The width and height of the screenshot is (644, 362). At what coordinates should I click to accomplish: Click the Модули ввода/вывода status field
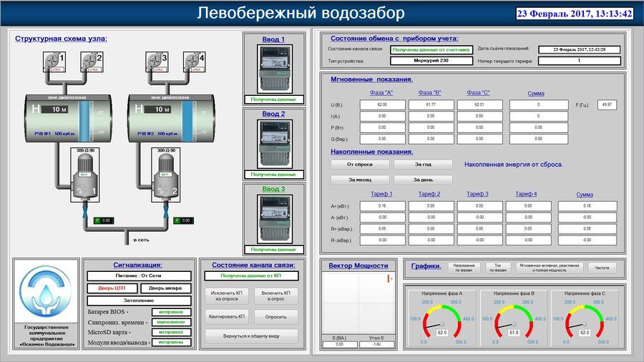[171, 342]
